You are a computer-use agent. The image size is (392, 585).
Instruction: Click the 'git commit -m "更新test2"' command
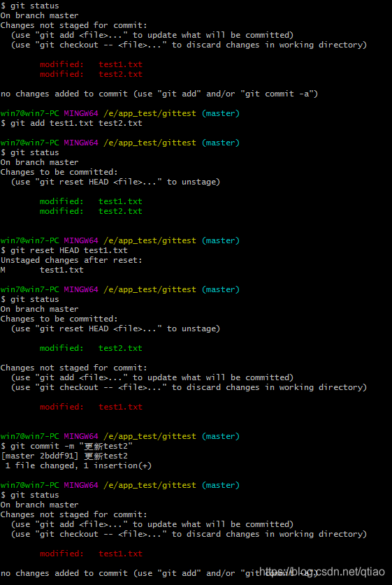coord(67,446)
